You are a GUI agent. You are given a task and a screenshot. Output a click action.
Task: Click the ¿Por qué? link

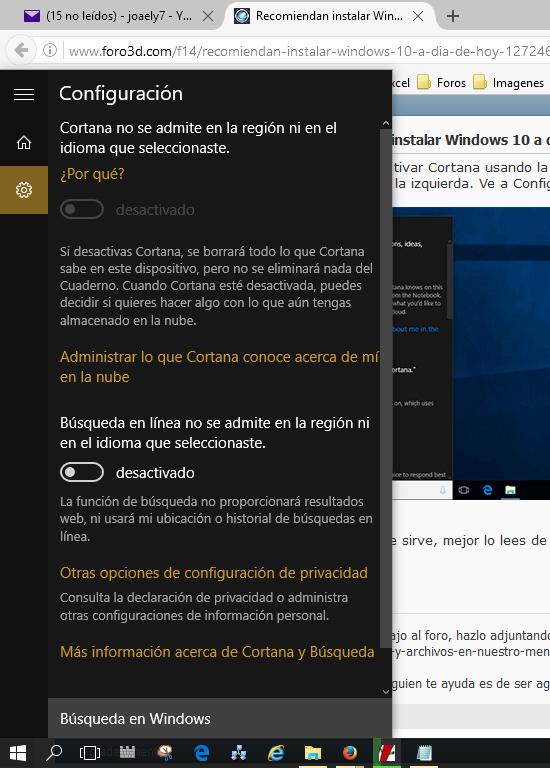[92, 174]
